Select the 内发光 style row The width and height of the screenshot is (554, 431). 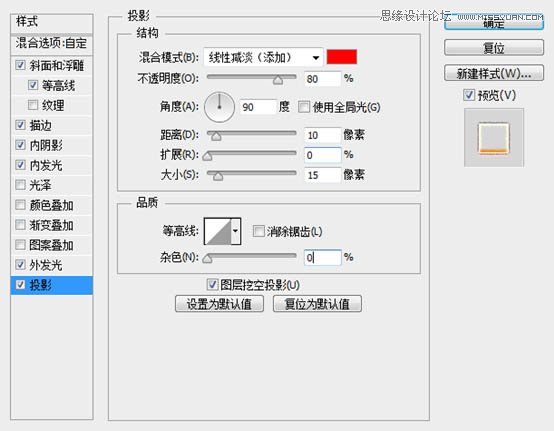tap(52, 165)
